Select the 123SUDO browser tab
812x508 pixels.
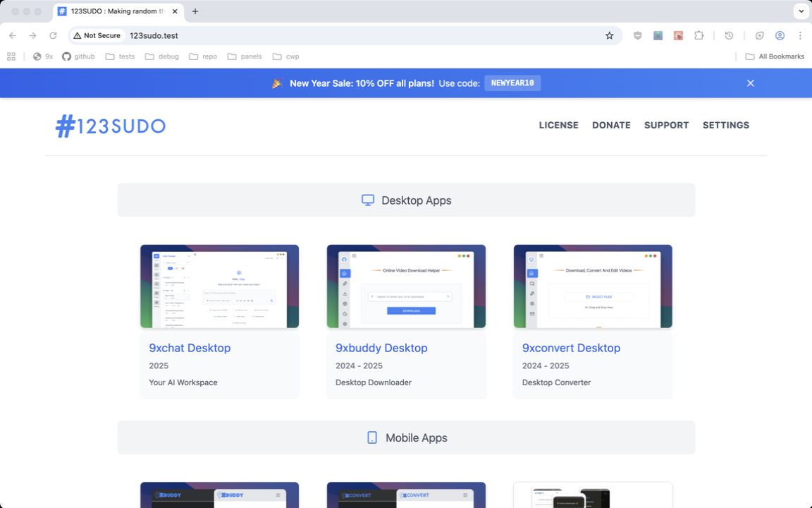(x=113, y=11)
